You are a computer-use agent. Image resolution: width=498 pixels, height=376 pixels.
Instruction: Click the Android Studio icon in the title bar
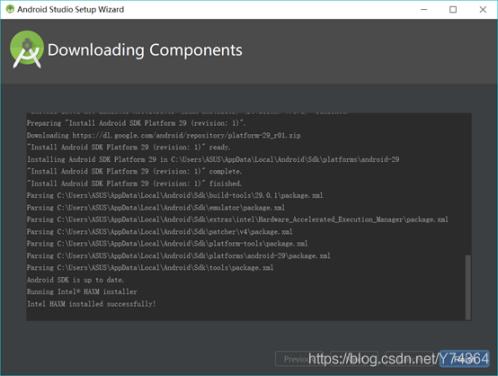point(10,9)
